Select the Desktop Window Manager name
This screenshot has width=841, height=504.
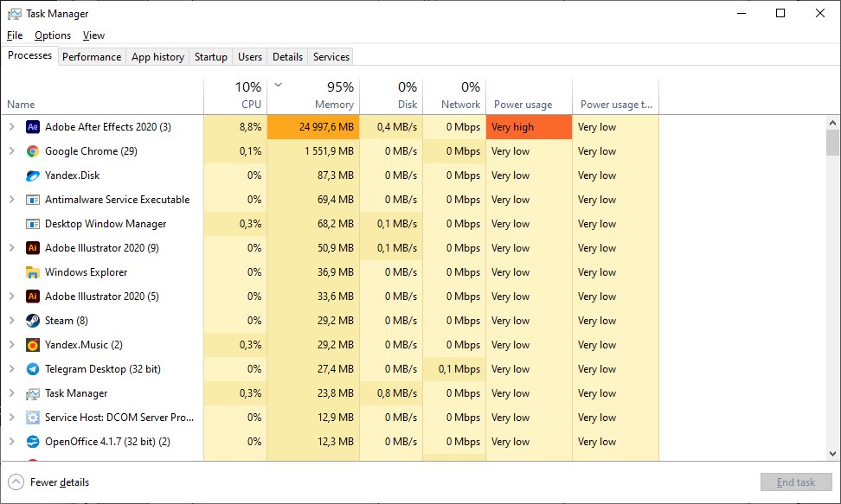(x=106, y=224)
